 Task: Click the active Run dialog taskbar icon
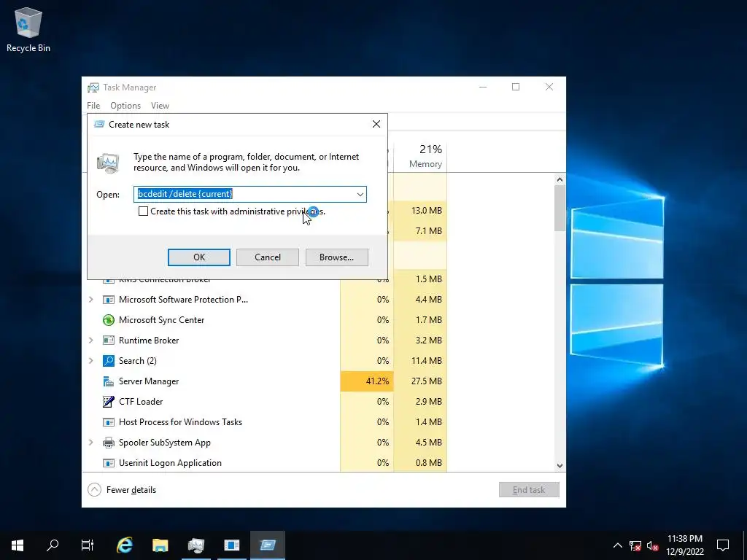click(x=268, y=545)
